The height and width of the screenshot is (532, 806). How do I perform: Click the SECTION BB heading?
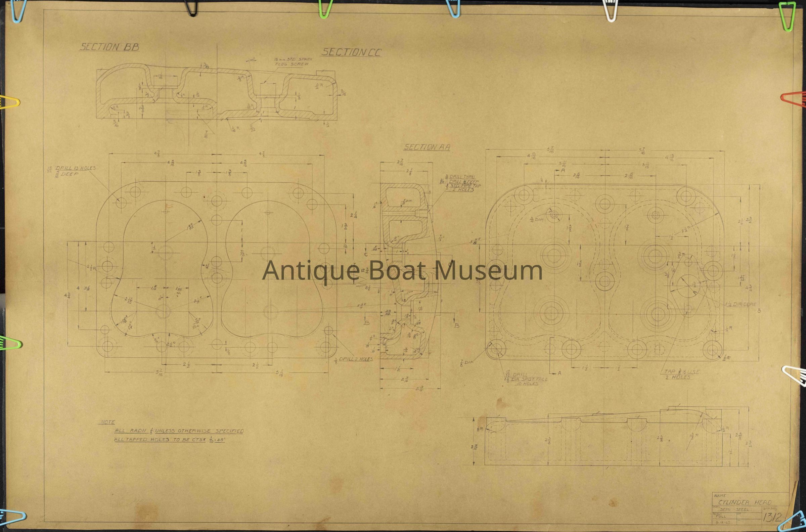pyautogui.click(x=109, y=47)
